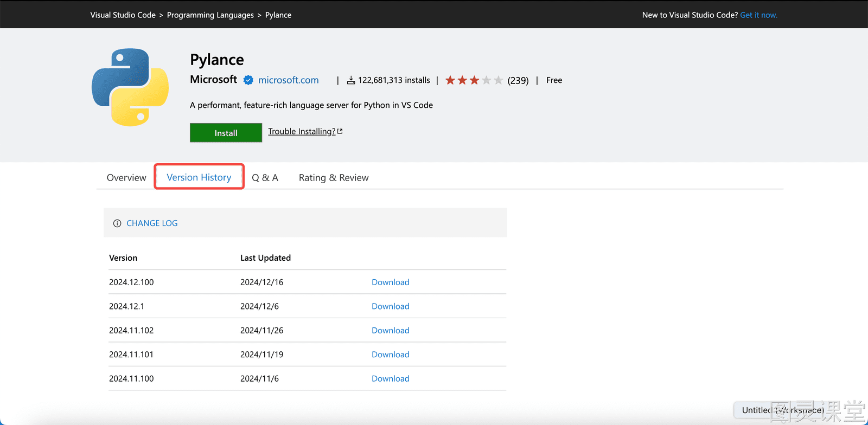Click the Pylance extension title
The image size is (868, 425).
pyautogui.click(x=217, y=60)
